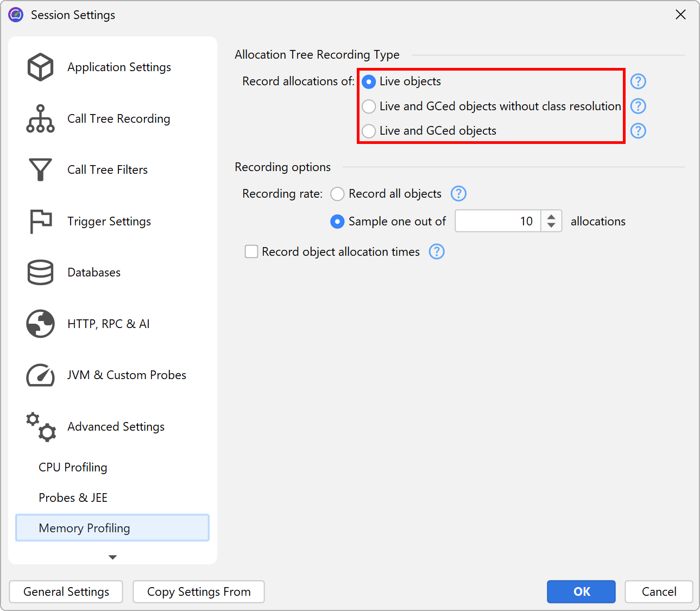Open Application Settings cube icon

[40, 67]
